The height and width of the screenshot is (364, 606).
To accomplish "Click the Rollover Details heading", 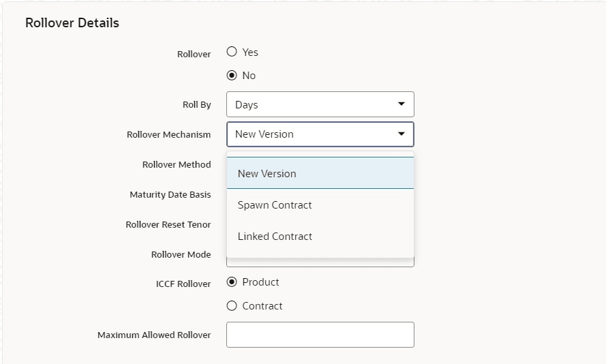I will (x=72, y=22).
